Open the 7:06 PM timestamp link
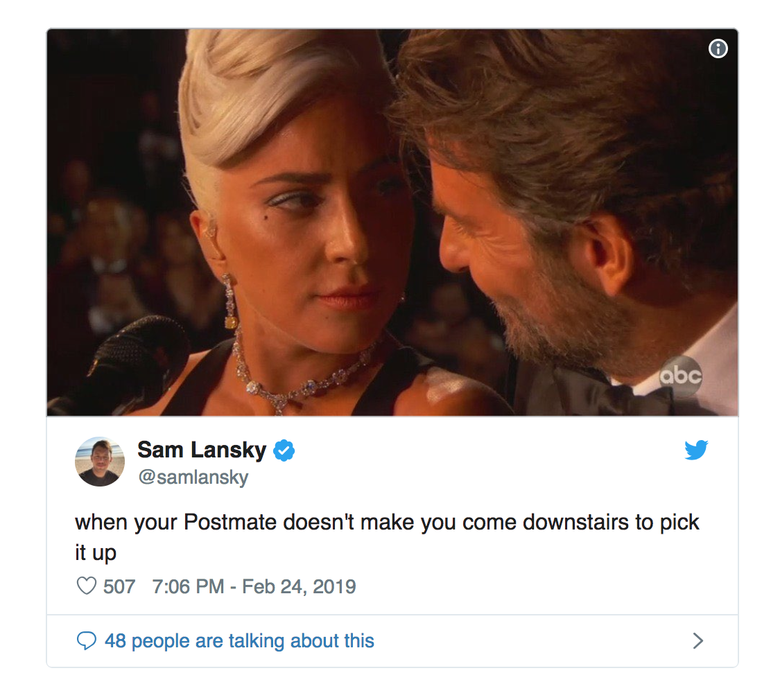Screen dimensions: 771x700 (188, 586)
